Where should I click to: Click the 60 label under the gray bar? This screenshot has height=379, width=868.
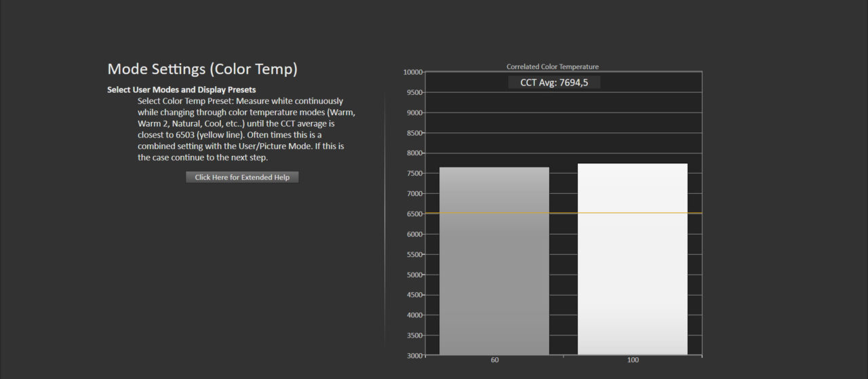pos(494,360)
